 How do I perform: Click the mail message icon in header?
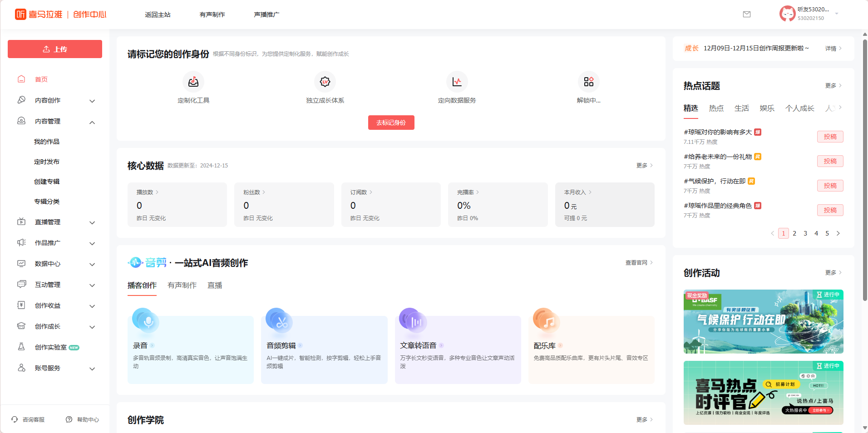tap(746, 15)
